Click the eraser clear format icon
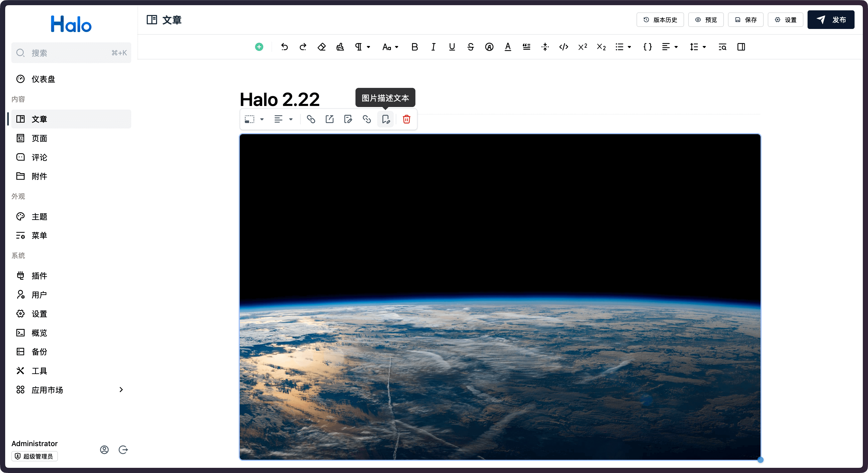868x473 pixels. (x=321, y=47)
